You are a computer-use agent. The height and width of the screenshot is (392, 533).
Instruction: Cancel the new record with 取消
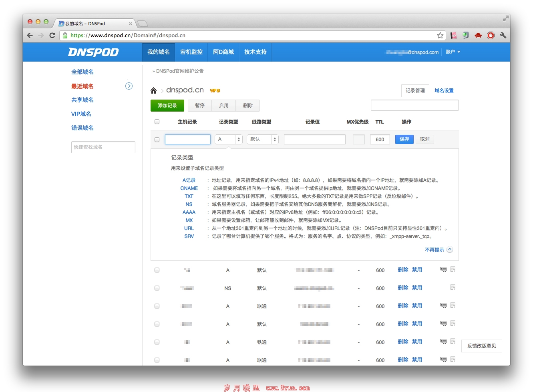(425, 139)
